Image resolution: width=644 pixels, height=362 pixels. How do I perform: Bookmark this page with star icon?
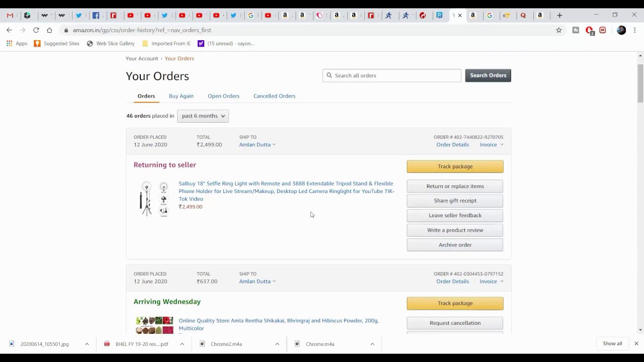[x=558, y=30]
